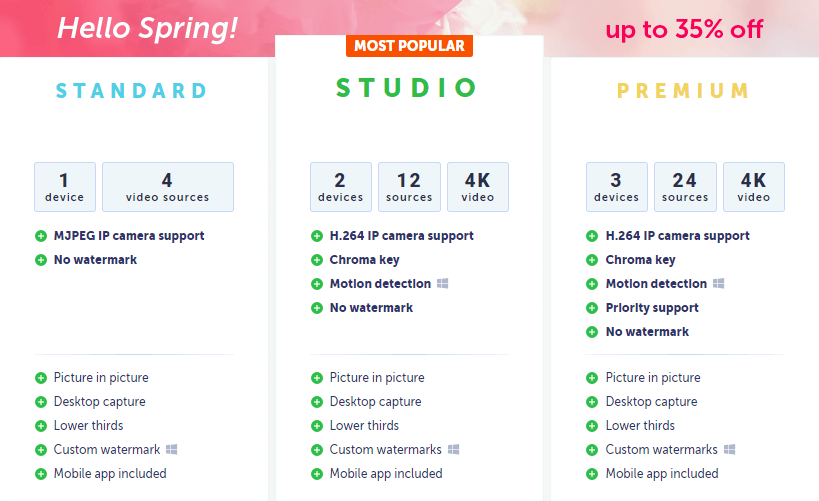Screen dimensions: 819x501
Task: Click the '12 sources' box in Studio
Action: click(x=410, y=187)
